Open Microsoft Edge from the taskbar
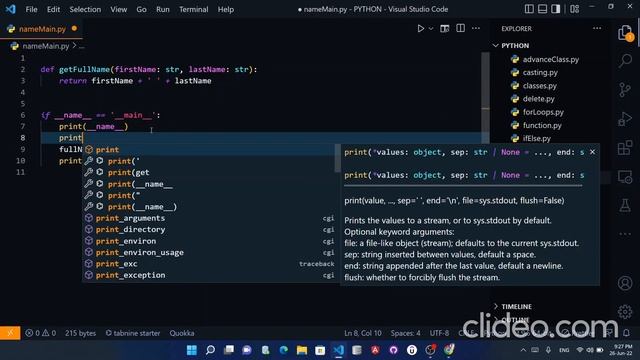Screen dimensions: 640x360 pyautogui.click(x=283, y=350)
